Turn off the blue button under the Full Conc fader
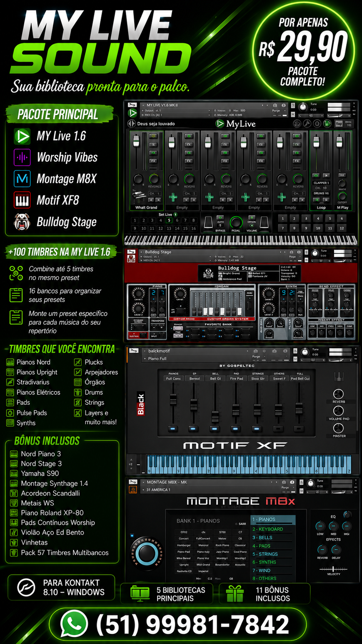Screen dimensions: 362x644 173,429
